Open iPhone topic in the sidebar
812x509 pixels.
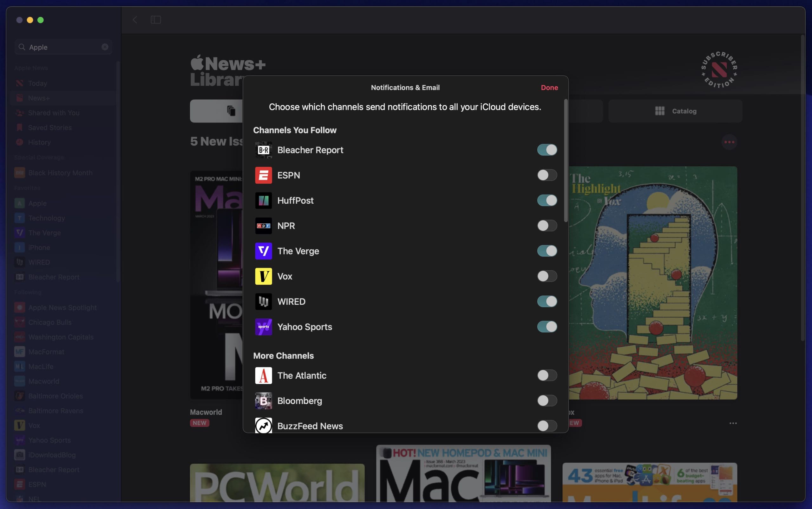[x=63, y=248]
